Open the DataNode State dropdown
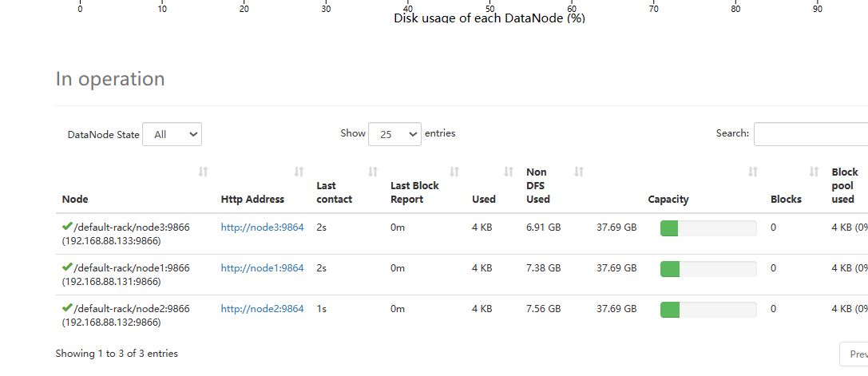 (172, 134)
